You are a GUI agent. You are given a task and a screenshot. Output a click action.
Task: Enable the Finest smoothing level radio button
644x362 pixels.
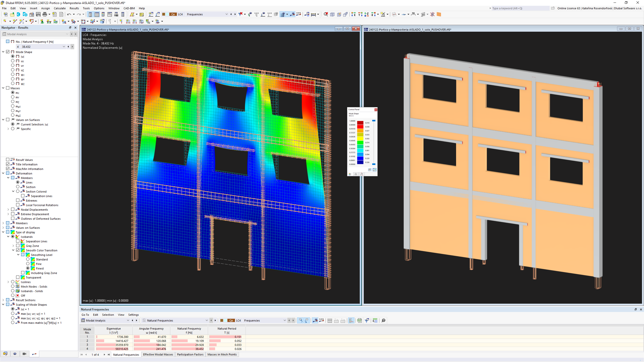click(x=27, y=268)
